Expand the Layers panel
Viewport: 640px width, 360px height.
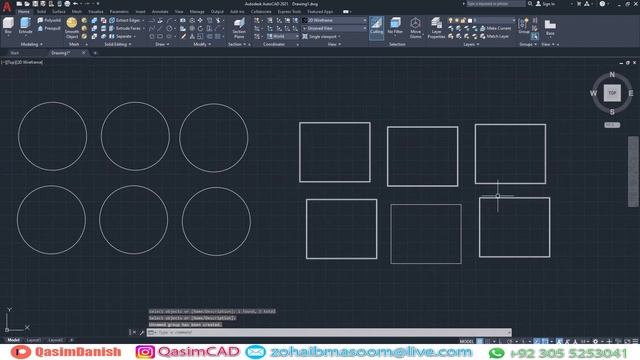[471, 44]
